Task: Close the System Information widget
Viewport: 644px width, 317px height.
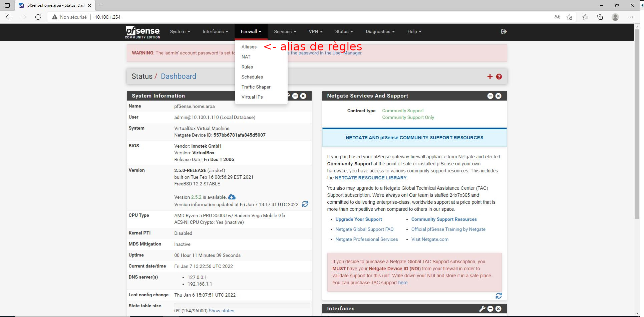Action: coord(303,96)
